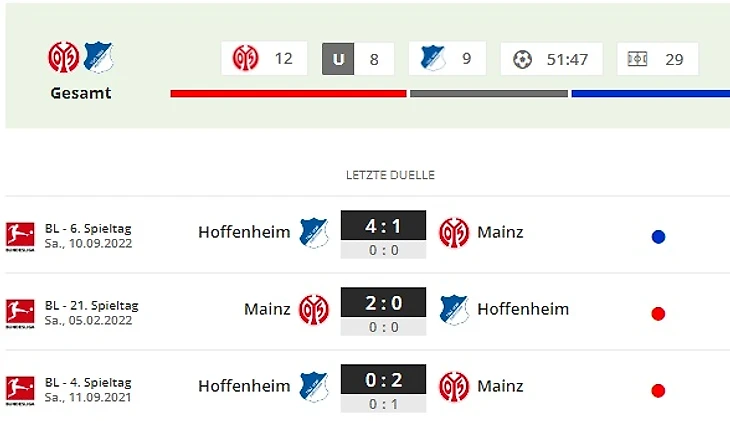Open the 2:0 Mainz vs Hoffenheim result
The width and height of the screenshot is (730, 421).
(x=383, y=302)
